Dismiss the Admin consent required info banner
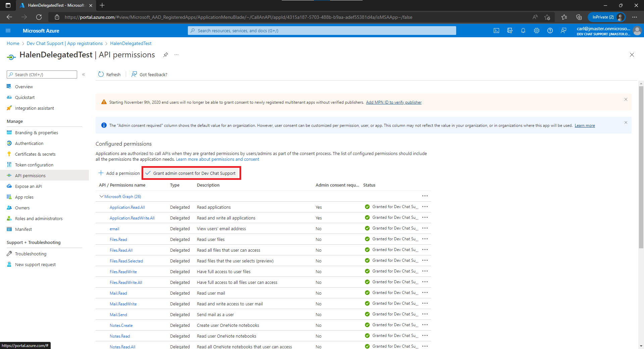The image size is (644, 349). (626, 122)
